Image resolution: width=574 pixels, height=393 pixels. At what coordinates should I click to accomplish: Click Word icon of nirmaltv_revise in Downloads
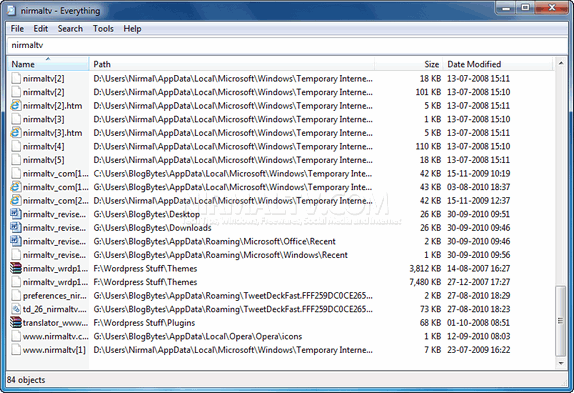coord(16,227)
